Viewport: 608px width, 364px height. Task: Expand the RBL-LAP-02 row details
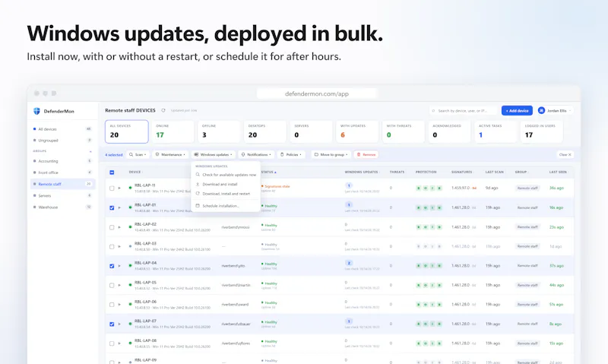[x=119, y=226]
